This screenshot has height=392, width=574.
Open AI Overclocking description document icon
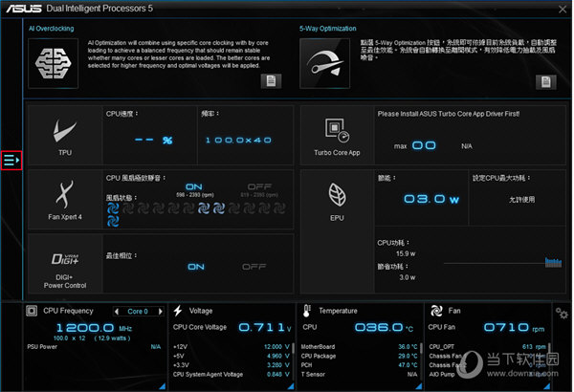pos(271,81)
